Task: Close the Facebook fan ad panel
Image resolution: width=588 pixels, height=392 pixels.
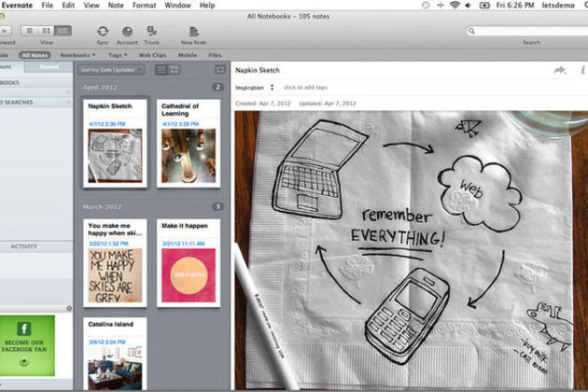Action: pyautogui.click(x=69, y=308)
